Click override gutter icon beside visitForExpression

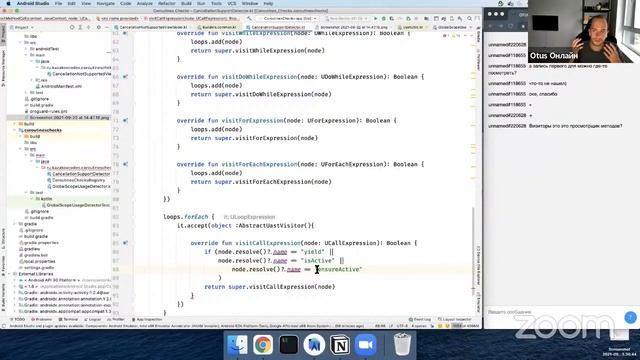coord(125,120)
